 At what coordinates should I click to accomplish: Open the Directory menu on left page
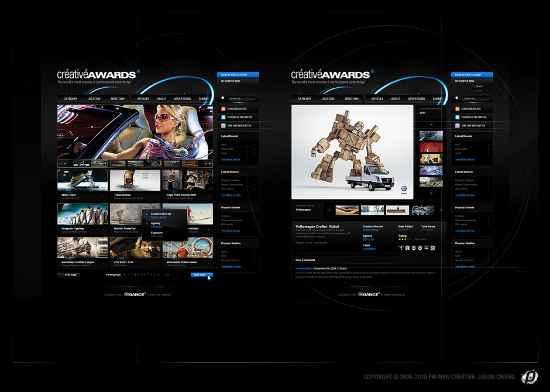coord(118,99)
